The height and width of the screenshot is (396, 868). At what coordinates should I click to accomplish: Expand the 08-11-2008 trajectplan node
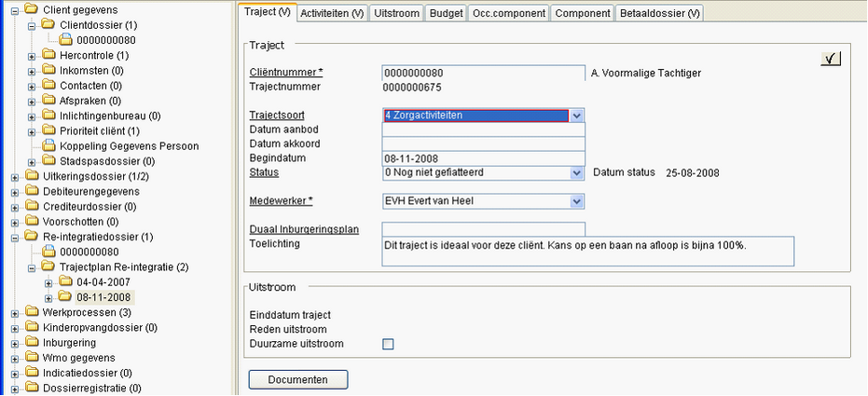point(49,298)
